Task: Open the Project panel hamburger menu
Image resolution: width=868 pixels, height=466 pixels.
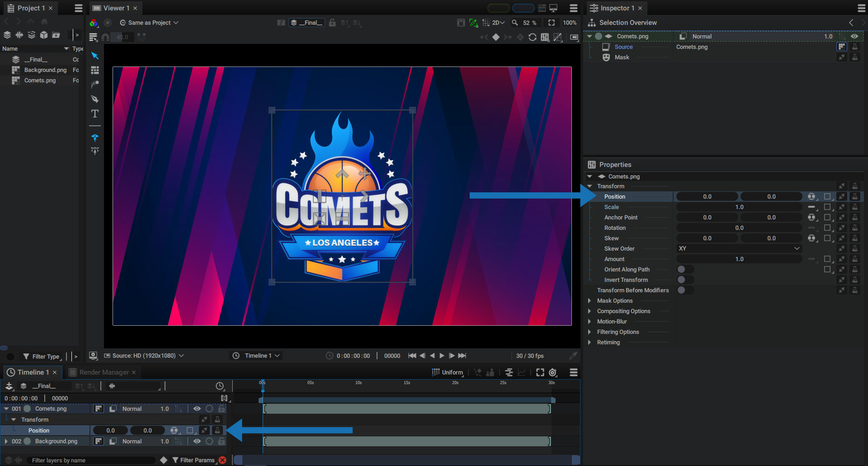Action: (79, 8)
